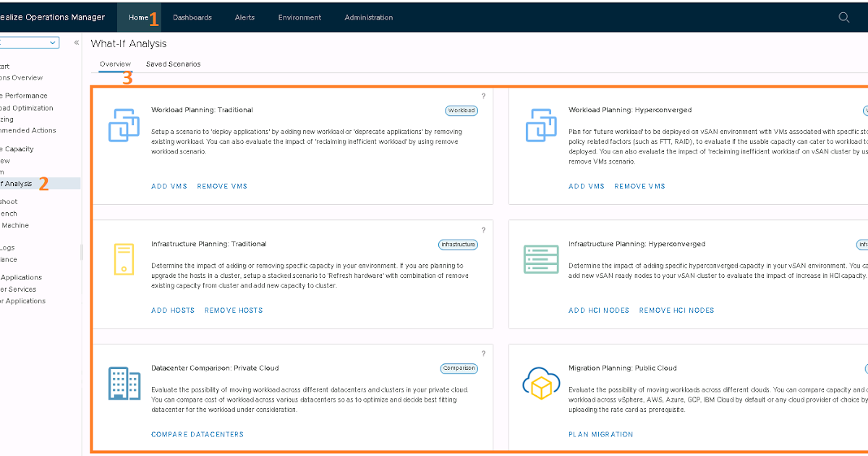Click the Workload Planning: Traditional icon
The image size is (868, 456).
click(x=123, y=124)
